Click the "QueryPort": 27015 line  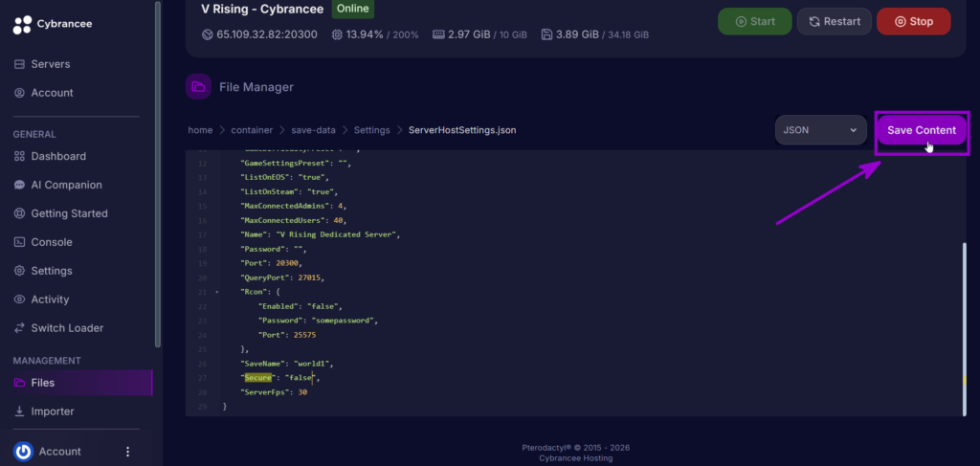tap(282, 277)
